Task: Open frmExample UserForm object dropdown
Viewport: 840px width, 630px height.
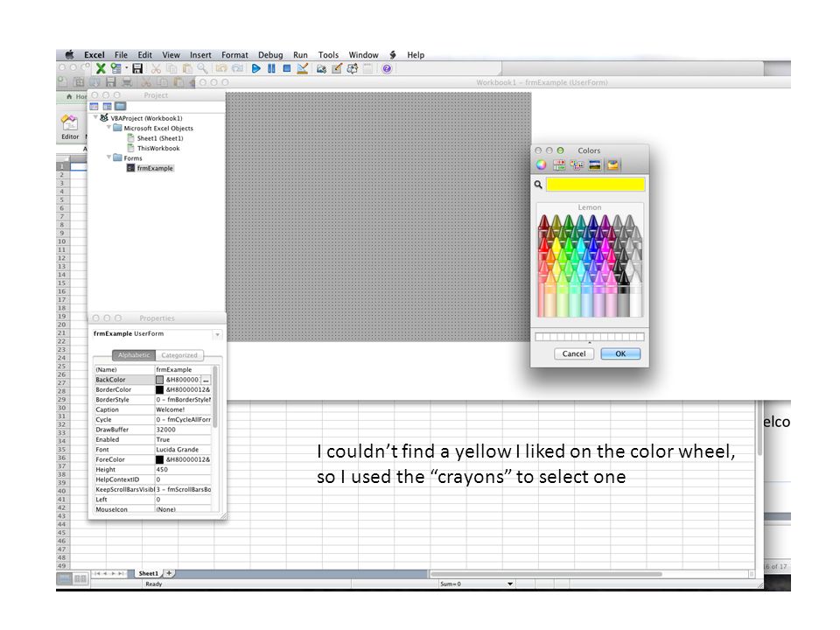Action: point(218,334)
